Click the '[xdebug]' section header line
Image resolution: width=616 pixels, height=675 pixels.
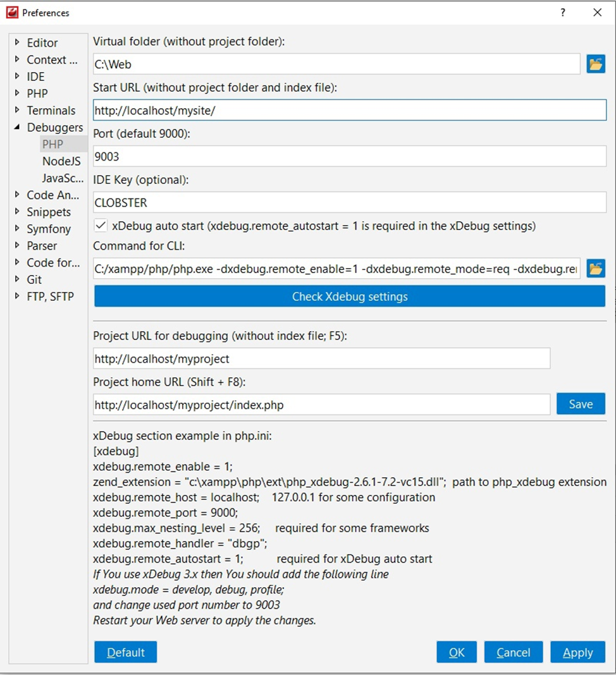116,451
